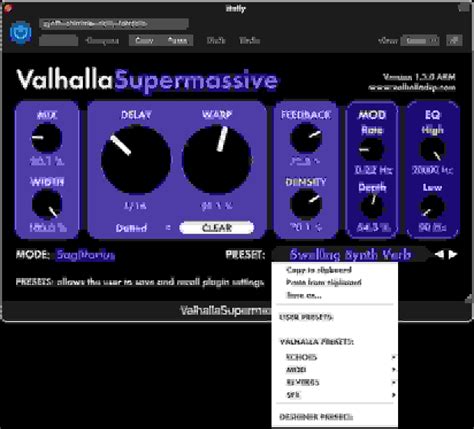Image resolution: width=474 pixels, height=429 pixels.
Task: Click the MOD Depth percentage value
Action: point(373,228)
